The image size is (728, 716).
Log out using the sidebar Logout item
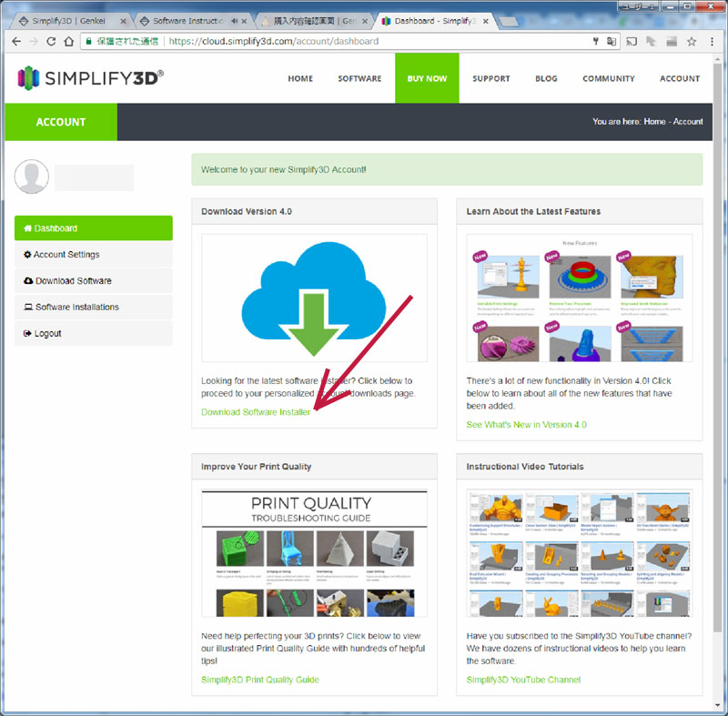click(93, 334)
